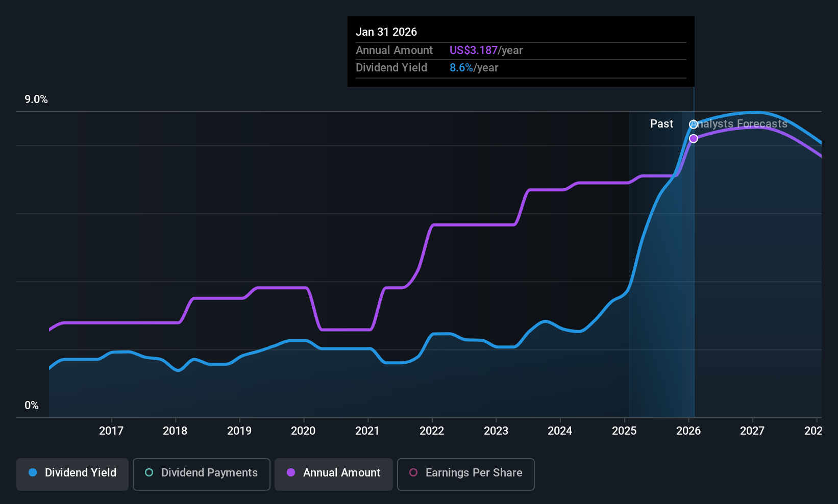This screenshot has width=838, height=504.
Task: Click the 2022 point on the timeline axis
Action: coord(431,431)
